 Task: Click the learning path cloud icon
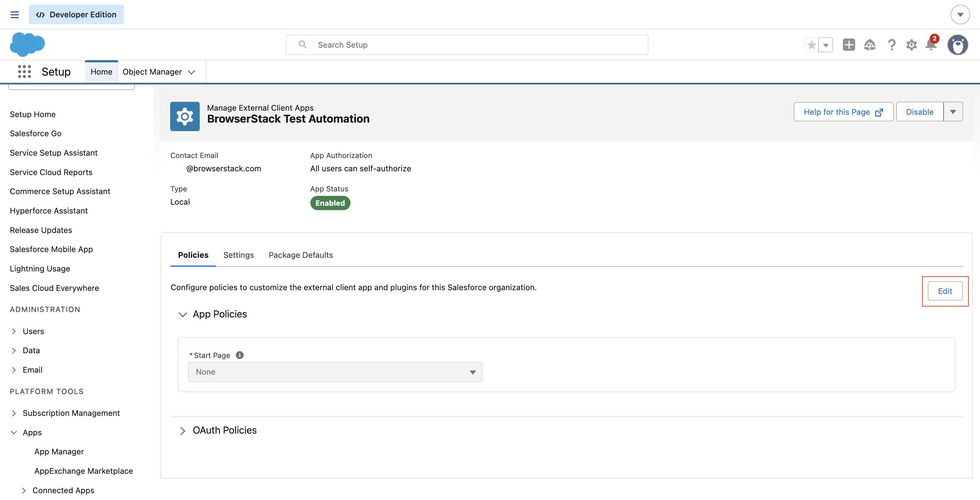(x=870, y=45)
